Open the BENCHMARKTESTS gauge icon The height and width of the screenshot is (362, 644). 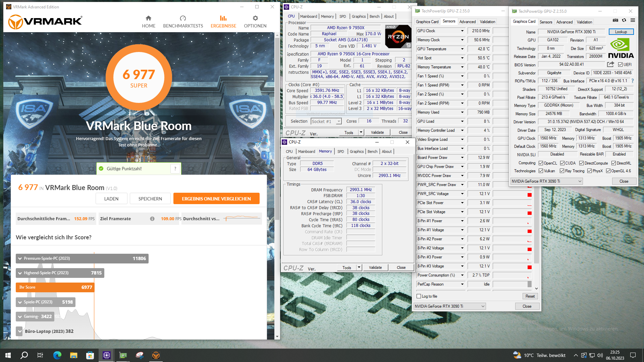[183, 18]
